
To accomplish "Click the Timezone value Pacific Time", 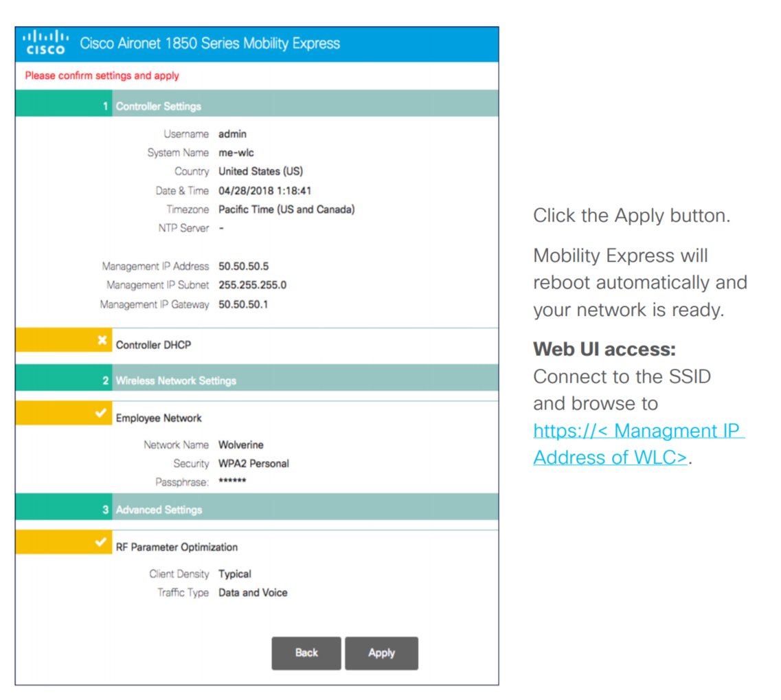I will 286,210.
